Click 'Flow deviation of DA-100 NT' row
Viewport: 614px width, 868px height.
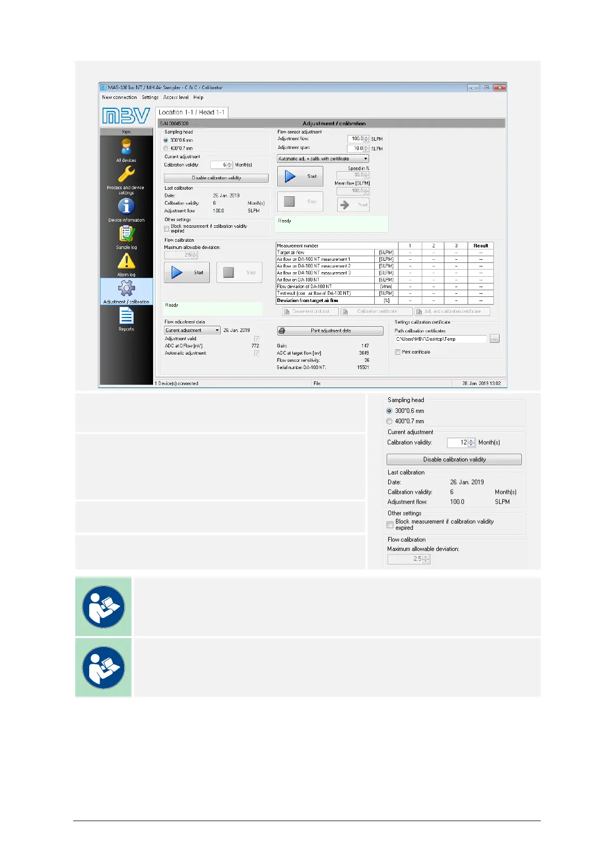(x=385, y=287)
